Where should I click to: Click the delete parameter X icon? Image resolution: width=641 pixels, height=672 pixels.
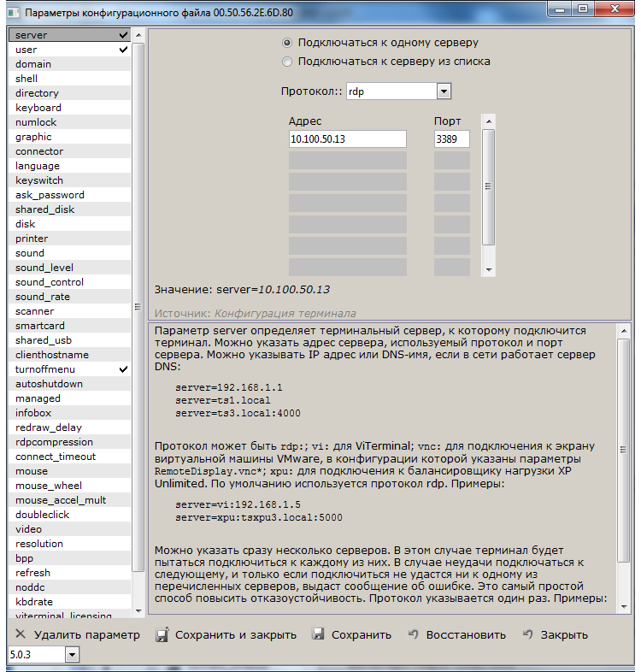[20, 635]
